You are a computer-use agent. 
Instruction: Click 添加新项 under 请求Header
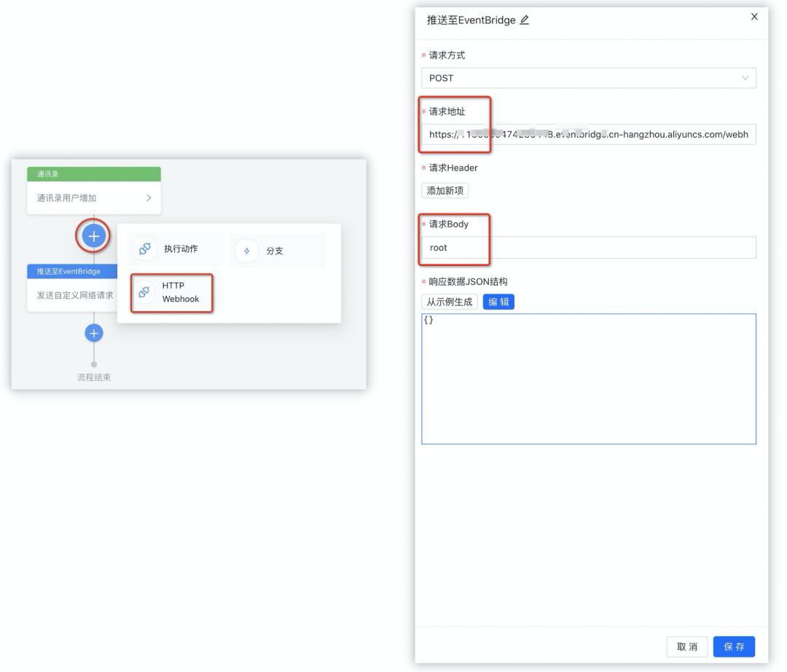coord(445,191)
